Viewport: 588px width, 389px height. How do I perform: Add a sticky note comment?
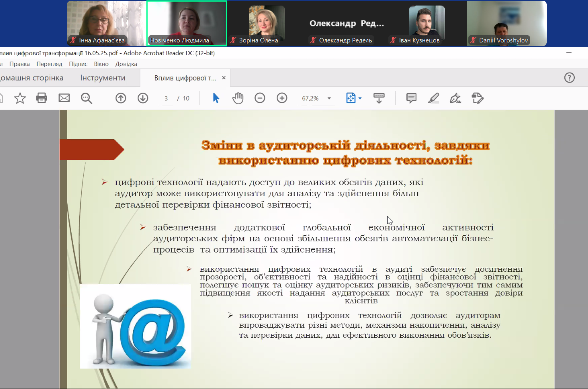[411, 98]
